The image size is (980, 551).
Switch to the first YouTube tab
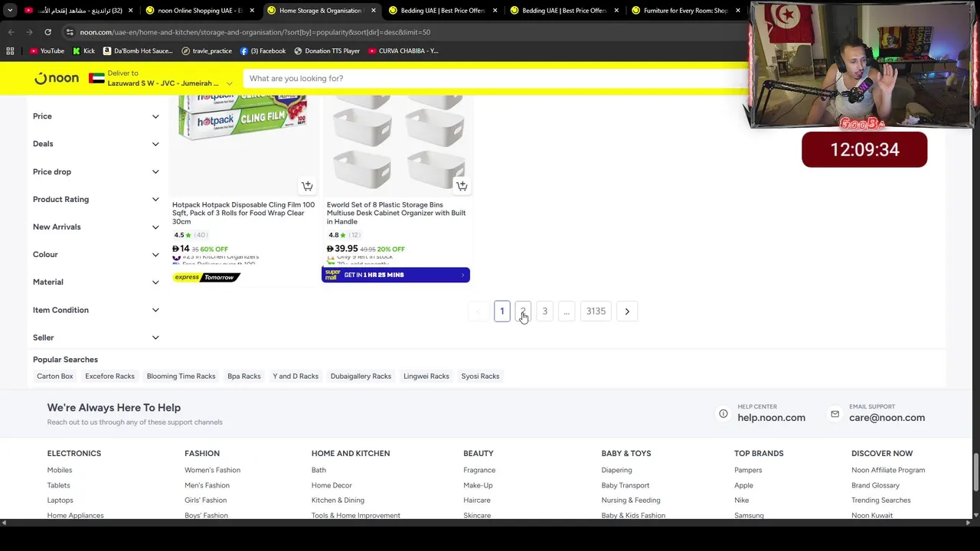pyautogui.click(x=78, y=11)
